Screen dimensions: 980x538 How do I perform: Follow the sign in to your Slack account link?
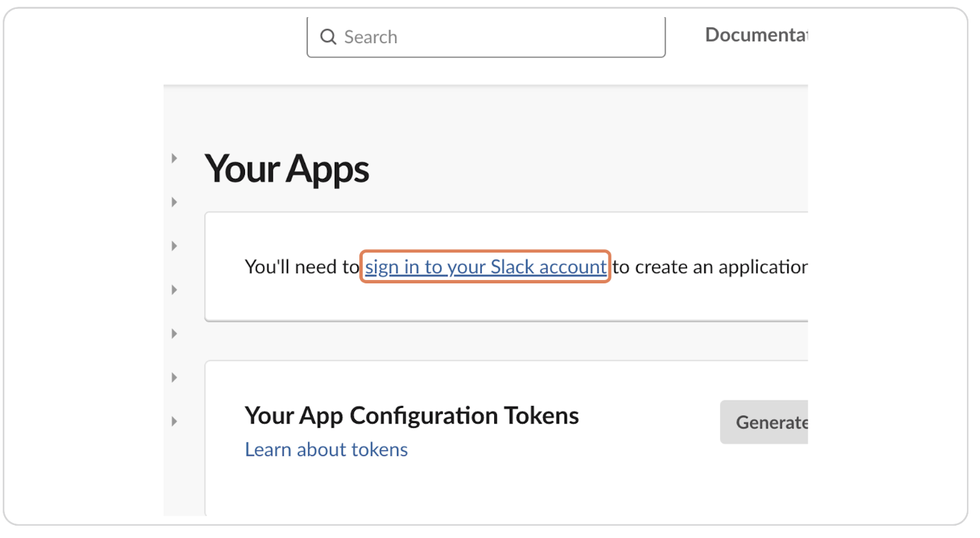pyautogui.click(x=485, y=267)
